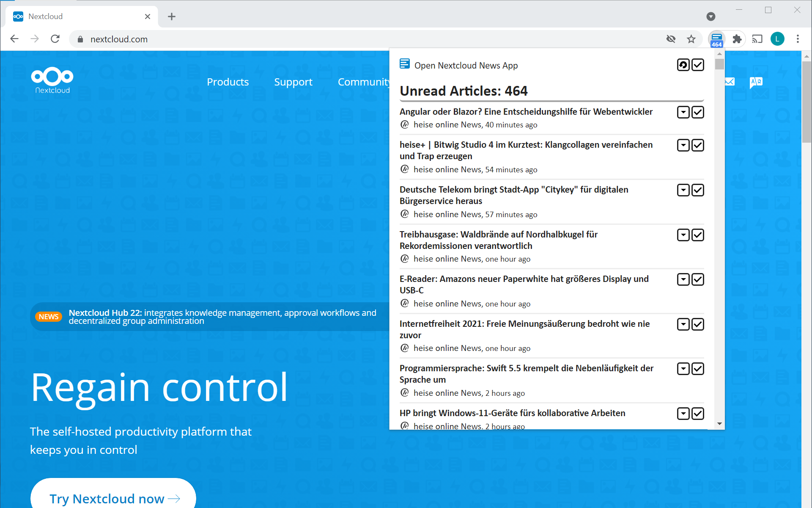Open the 'Angular oder Blazor?' article title link
The height and width of the screenshot is (508, 812).
pyautogui.click(x=526, y=112)
